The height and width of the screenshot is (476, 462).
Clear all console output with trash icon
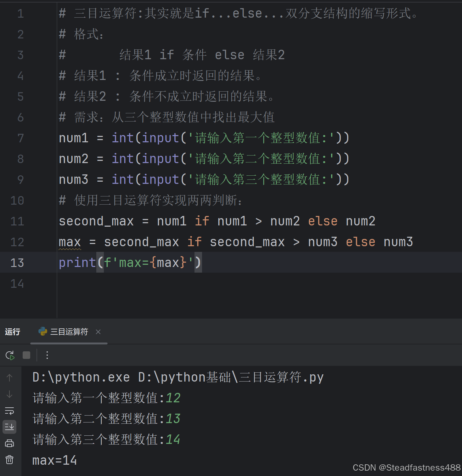pyautogui.click(x=9, y=460)
